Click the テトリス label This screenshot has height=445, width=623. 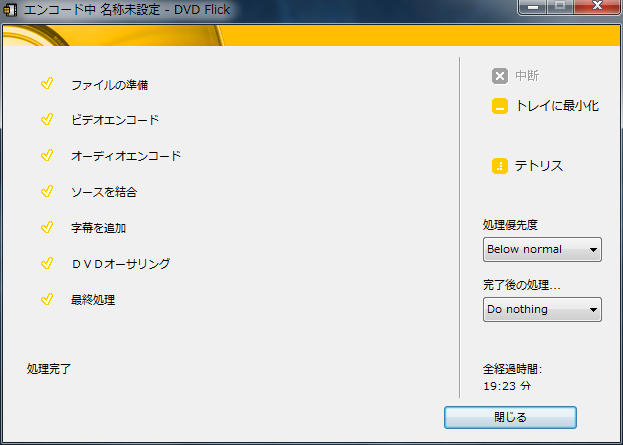539,166
